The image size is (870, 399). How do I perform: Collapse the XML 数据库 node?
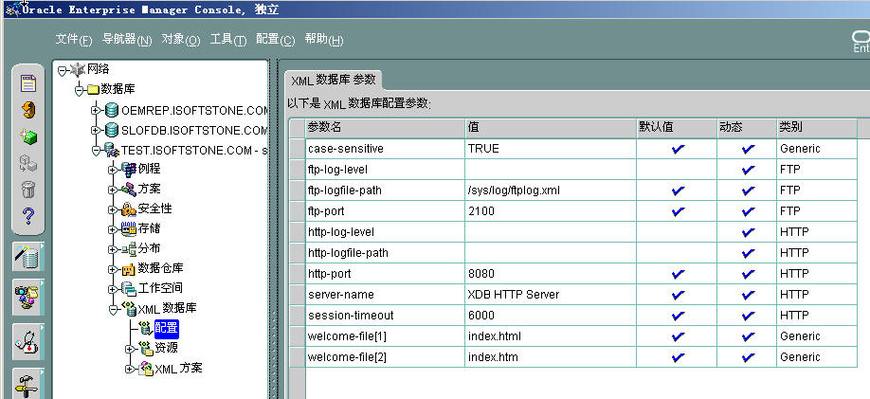[x=113, y=310]
